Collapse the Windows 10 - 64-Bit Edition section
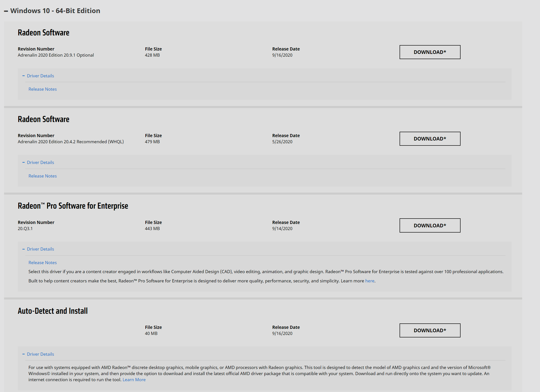This screenshot has width=540, height=392. (52, 11)
